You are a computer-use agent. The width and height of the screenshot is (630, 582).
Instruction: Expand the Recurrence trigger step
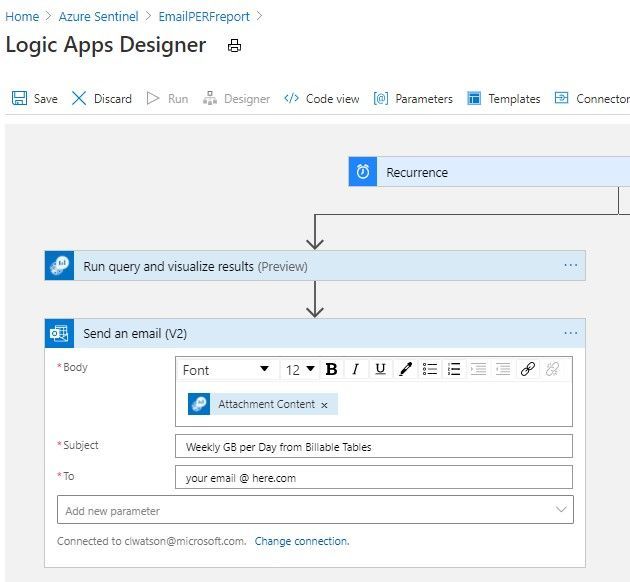pyautogui.click(x=489, y=172)
